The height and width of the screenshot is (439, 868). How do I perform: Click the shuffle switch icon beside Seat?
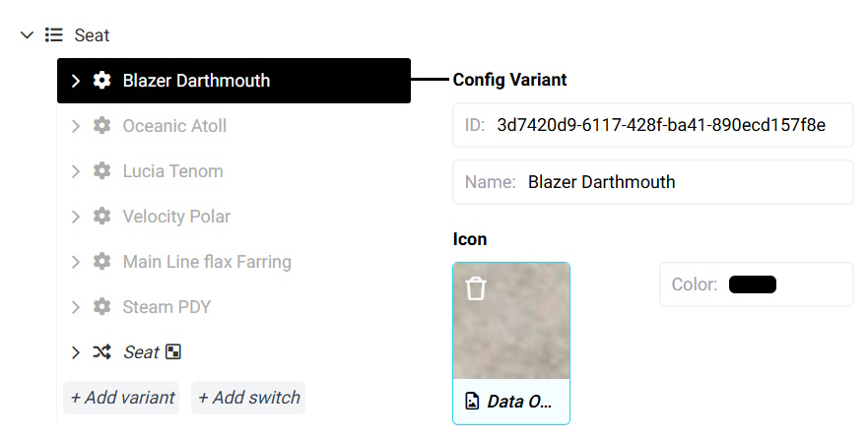point(101,351)
